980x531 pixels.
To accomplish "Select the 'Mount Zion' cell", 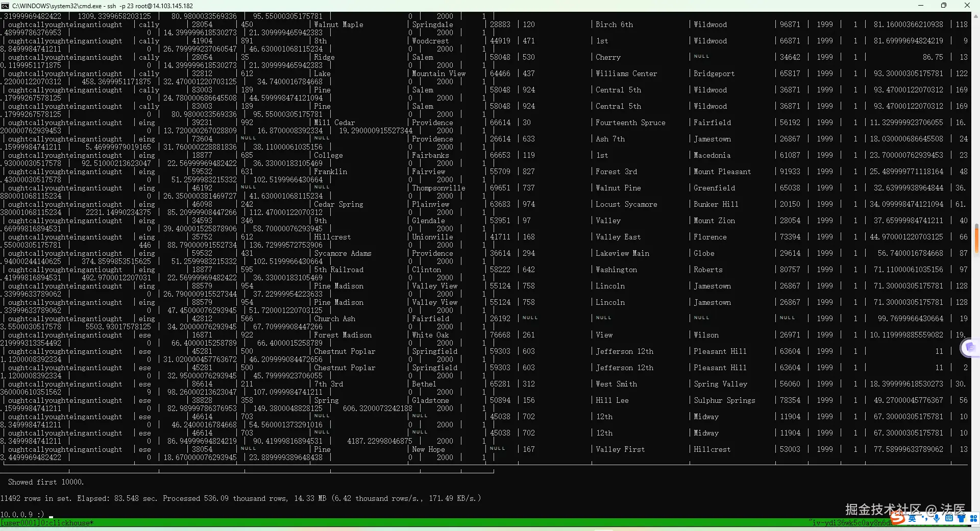I will (714, 221).
